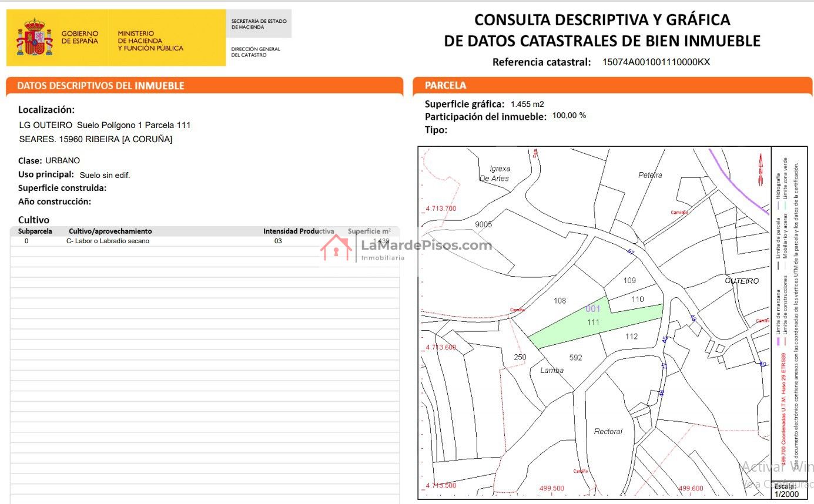Click parcel 250 on the map
814x504 pixels.
click(x=520, y=357)
